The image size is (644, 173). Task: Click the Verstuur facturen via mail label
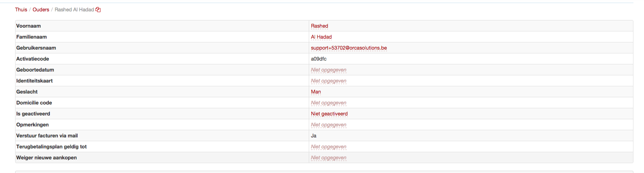click(x=47, y=136)
